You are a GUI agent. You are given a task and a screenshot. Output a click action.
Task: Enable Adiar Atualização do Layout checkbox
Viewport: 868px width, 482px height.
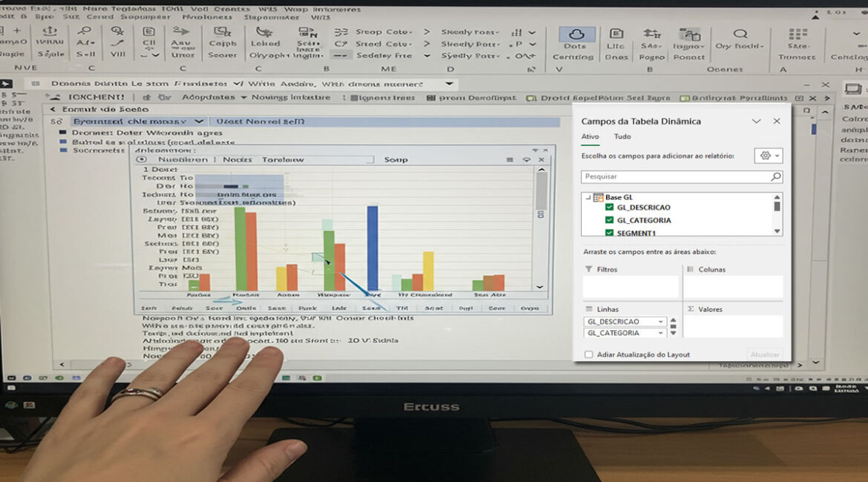click(x=589, y=354)
